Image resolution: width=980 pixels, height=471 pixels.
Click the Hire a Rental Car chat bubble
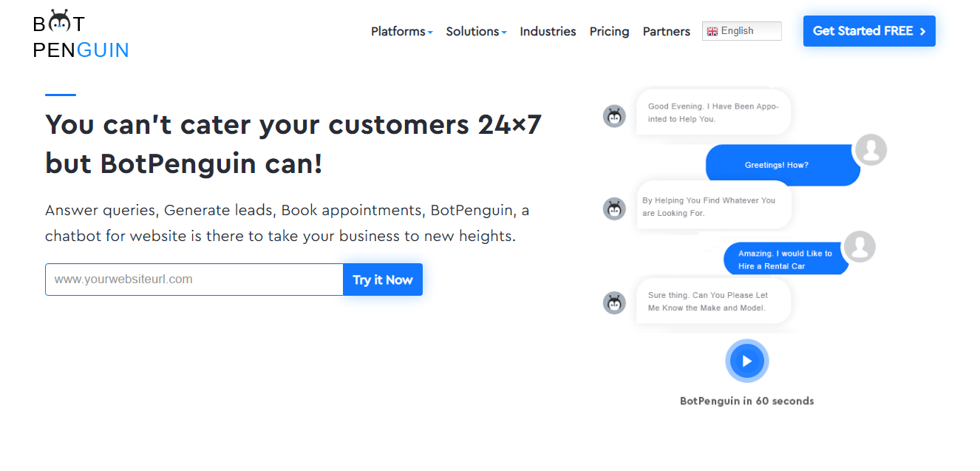[785, 260]
